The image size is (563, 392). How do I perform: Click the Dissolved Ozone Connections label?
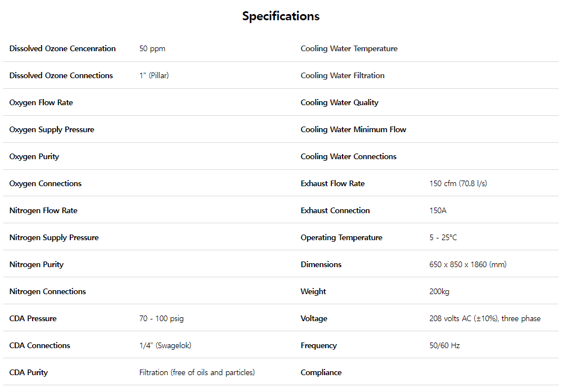(61, 76)
